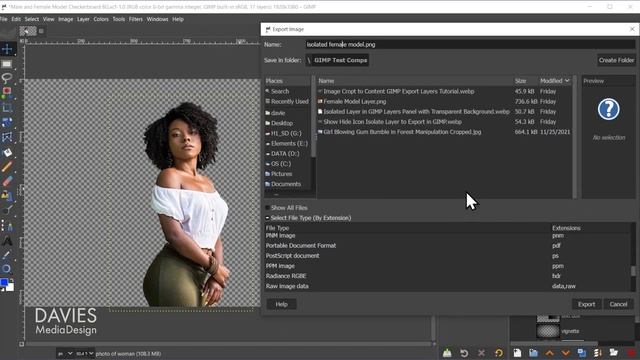The width and height of the screenshot is (640, 360).
Task: Open the Colors menu
Action: (101, 19)
